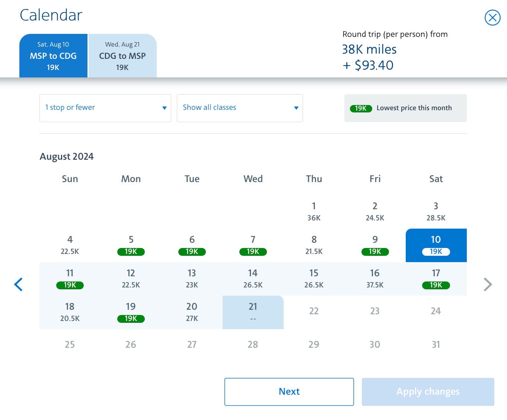The height and width of the screenshot is (420, 507).
Task: Switch to the 'CDG to MSP' return tab
Action: click(122, 55)
